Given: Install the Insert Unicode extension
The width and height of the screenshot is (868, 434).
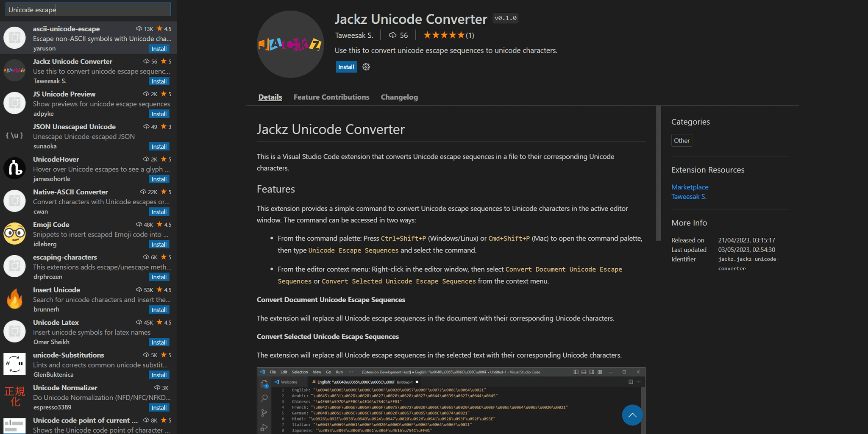Looking at the screenshot, I should click(x=159, y=310).
